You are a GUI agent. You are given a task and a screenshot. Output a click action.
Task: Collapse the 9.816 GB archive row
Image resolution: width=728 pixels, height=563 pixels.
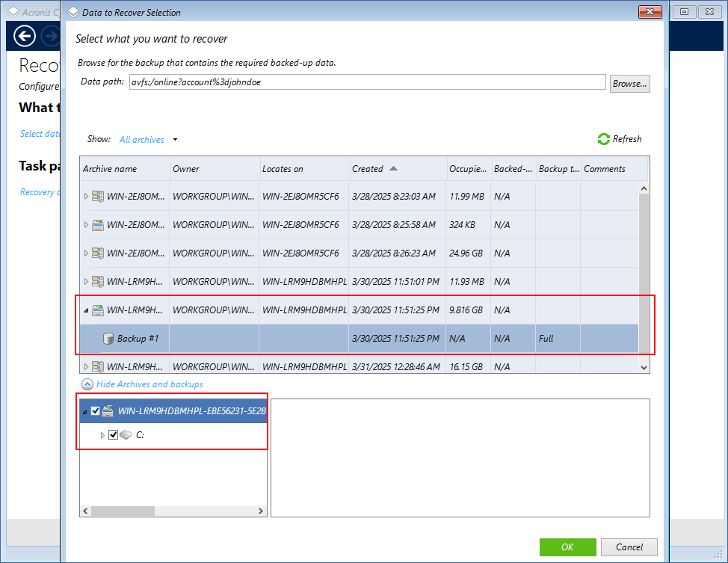(86, 310)
